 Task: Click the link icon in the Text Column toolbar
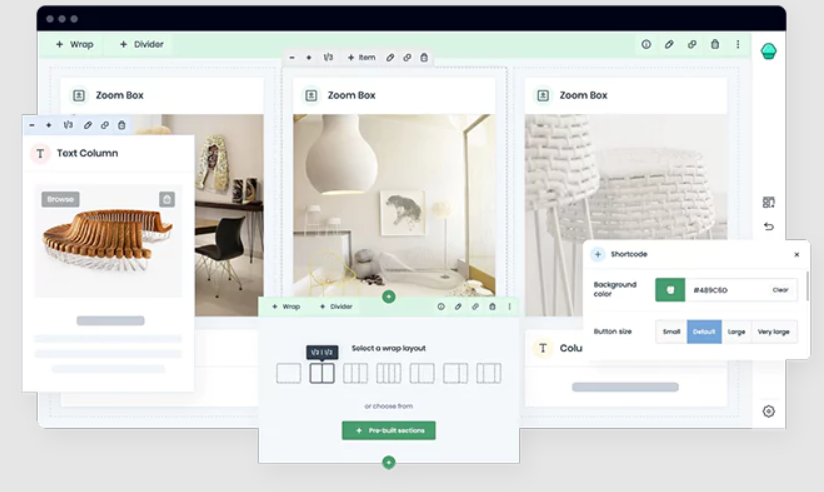104,125
